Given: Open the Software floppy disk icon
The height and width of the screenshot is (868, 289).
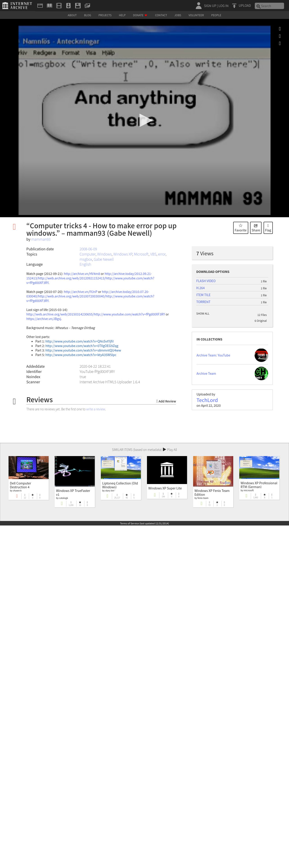Looking at the screenshot, I should [x=78, y=5].
